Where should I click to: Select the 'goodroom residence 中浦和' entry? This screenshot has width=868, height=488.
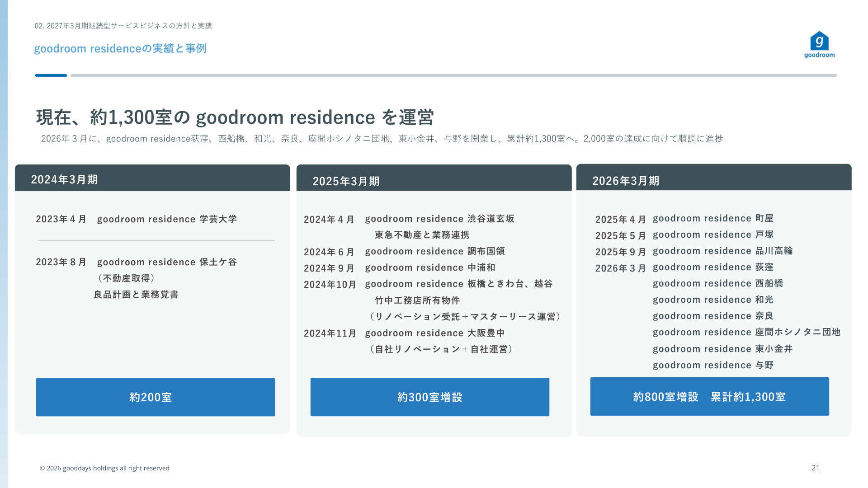point(430,267)
